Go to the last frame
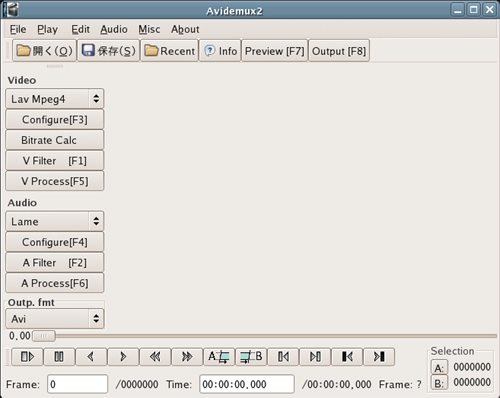The width and height of the screenshot is (500, 398). coord(379,357)
